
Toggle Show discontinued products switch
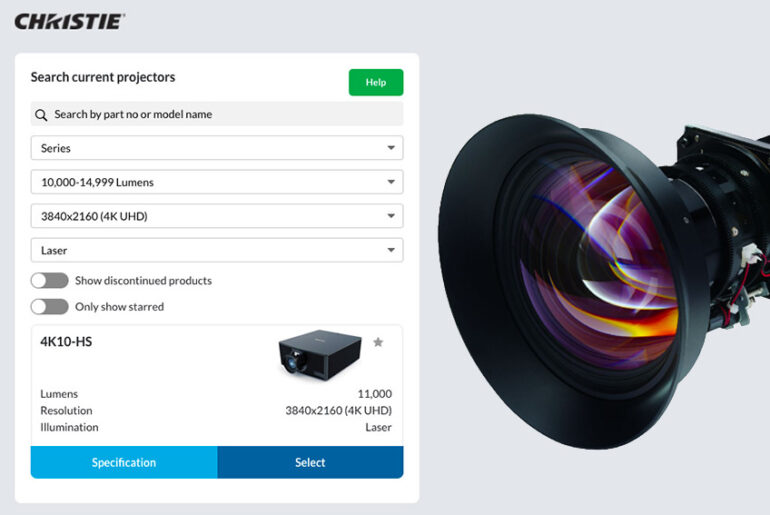pyautogui.click(x=50, y=280)
